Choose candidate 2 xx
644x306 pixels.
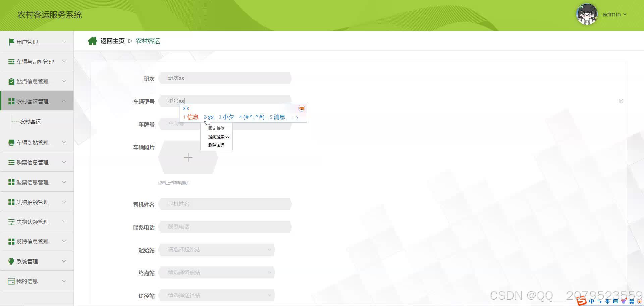(x=209, y=117)
